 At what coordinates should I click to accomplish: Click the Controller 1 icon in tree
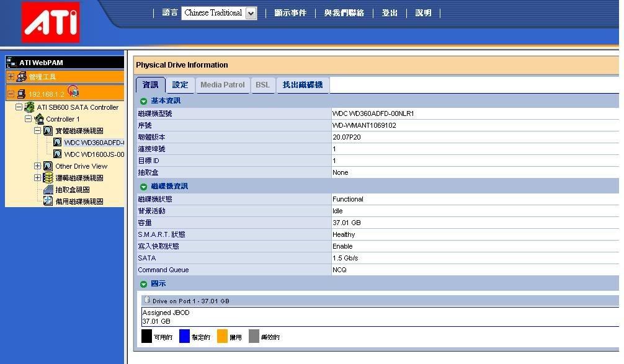click(39, 119)
